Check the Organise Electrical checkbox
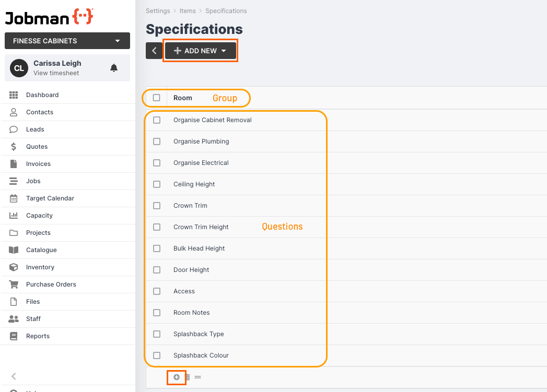Image resolution: width=547 pixels, height=392 pixels. point(157,163)
